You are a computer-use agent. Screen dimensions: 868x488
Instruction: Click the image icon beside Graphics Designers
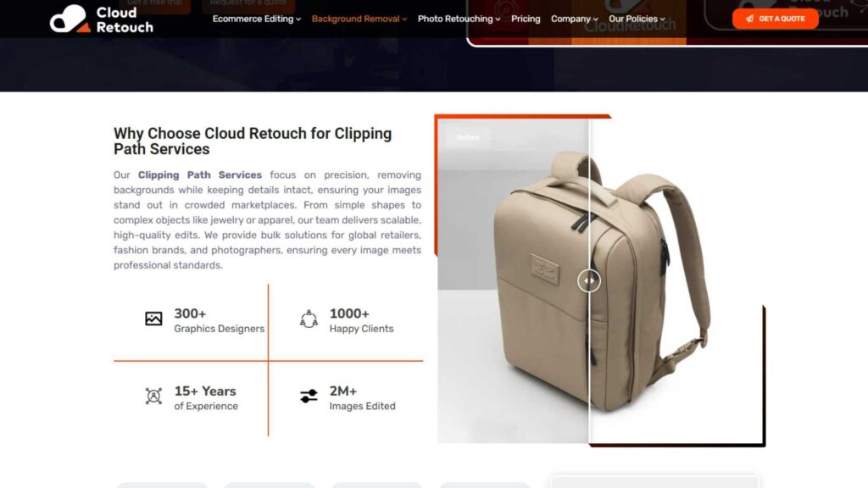point(153,319)
